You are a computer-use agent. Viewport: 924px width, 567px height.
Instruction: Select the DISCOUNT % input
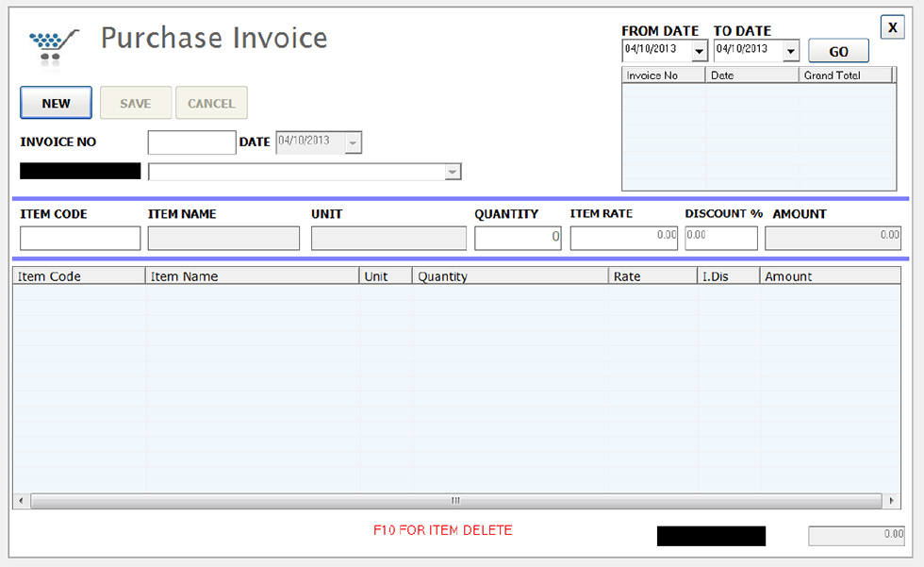pos(720,238)
